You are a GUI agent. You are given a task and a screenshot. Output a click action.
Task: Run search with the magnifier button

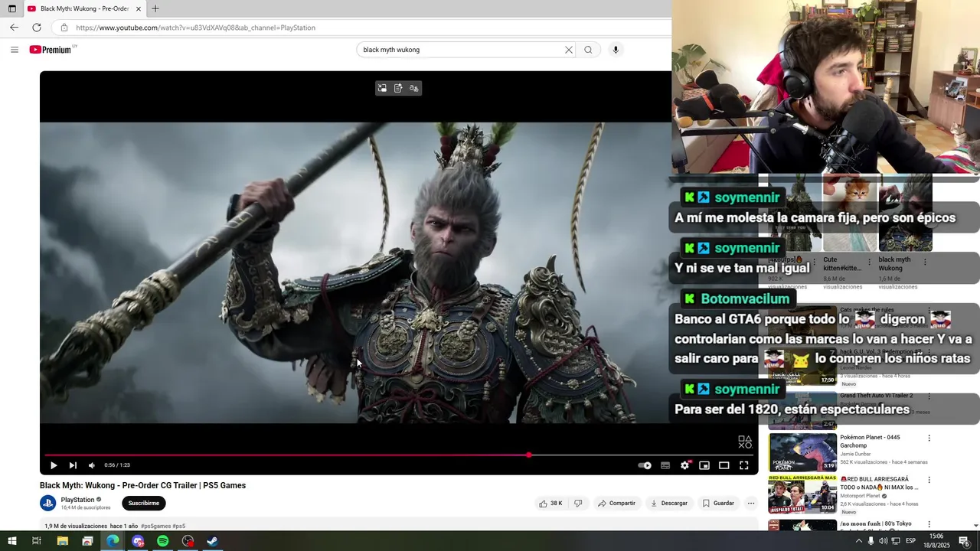click(588, 50)
